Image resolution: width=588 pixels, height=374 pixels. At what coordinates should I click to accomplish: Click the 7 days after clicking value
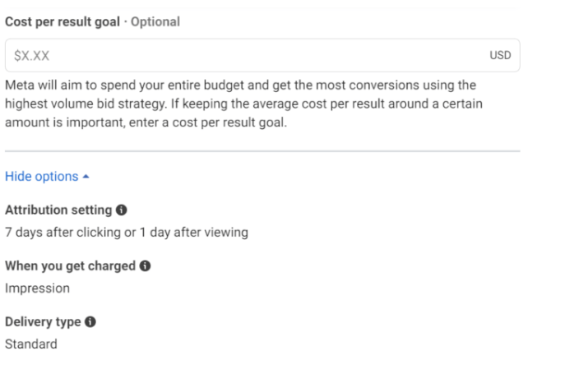[126, 233]
